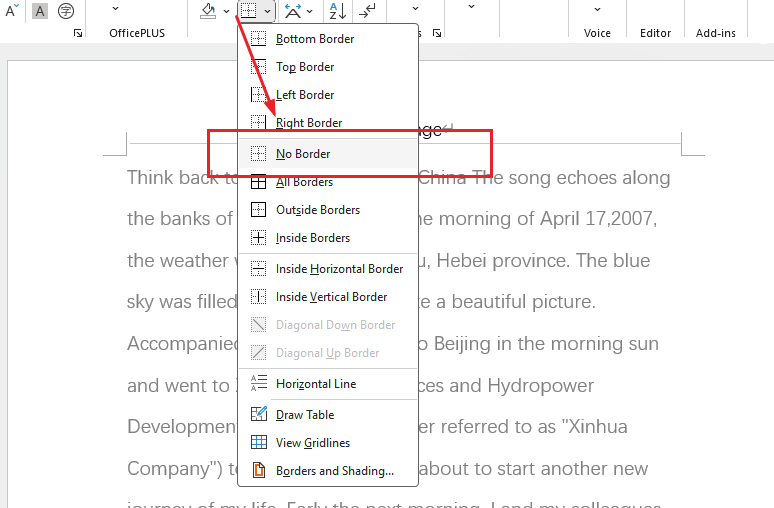The height and width of the screenshot is (508, 774).
Task: Click the Outside Borders icon
Action: click(259, 210)
